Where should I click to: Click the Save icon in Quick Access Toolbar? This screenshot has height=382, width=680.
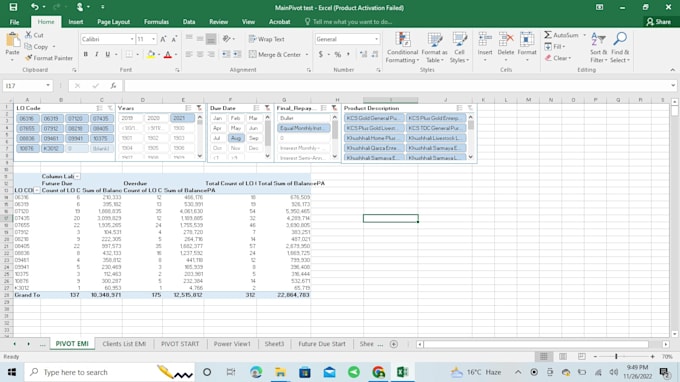point(13,7)
